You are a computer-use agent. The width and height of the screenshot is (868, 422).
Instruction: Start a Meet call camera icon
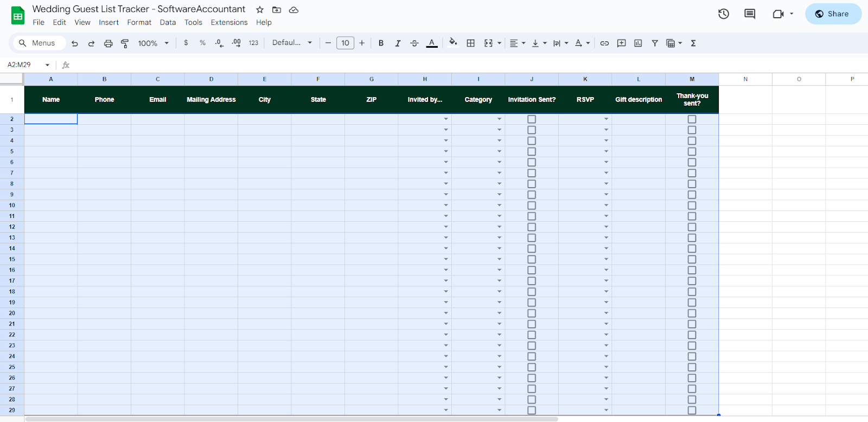pos(778,14)
